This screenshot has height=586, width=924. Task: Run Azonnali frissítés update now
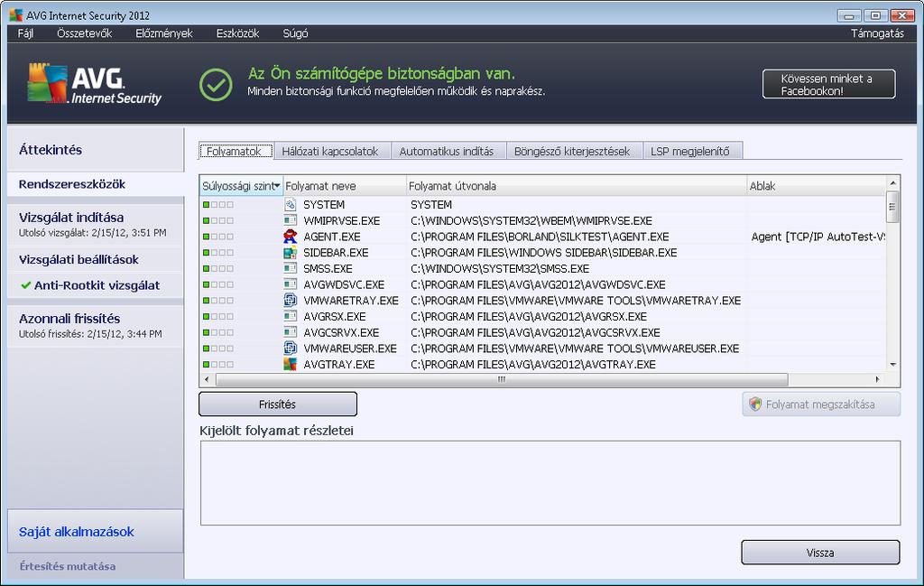(96, 325)
